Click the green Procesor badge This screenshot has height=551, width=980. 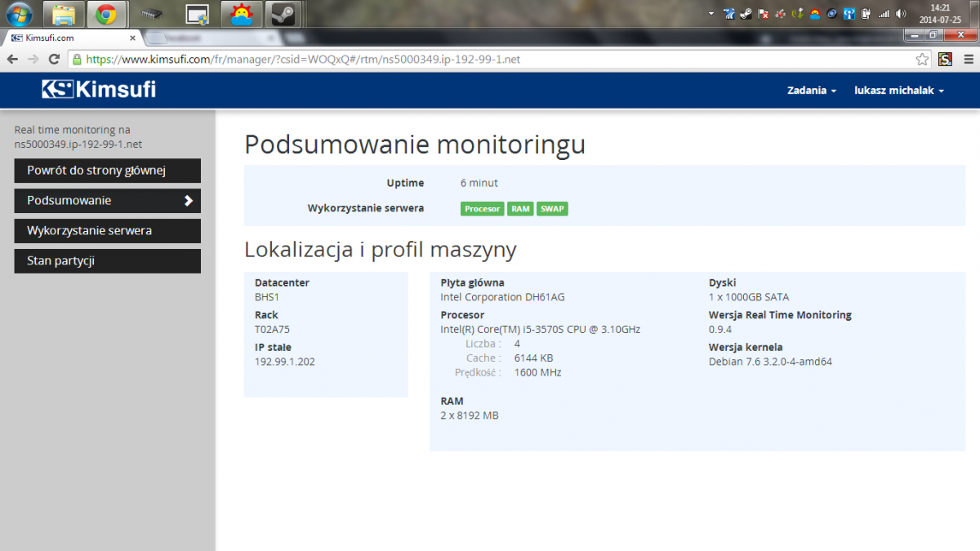tap(482, 209)
